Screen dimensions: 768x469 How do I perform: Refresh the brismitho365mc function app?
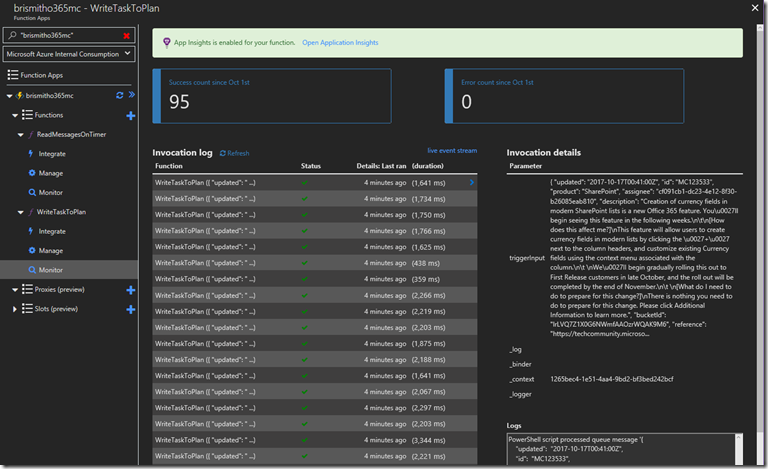[x=120, y=95]
